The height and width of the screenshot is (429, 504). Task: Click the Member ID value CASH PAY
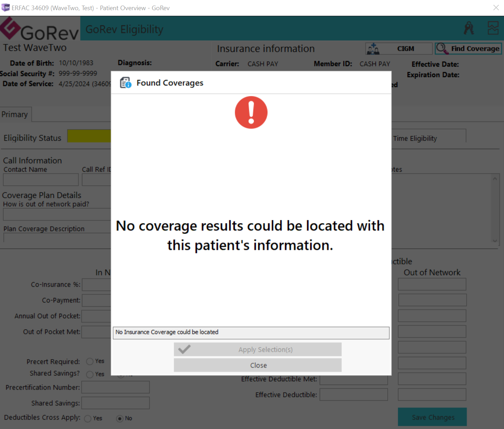[375, 64]
